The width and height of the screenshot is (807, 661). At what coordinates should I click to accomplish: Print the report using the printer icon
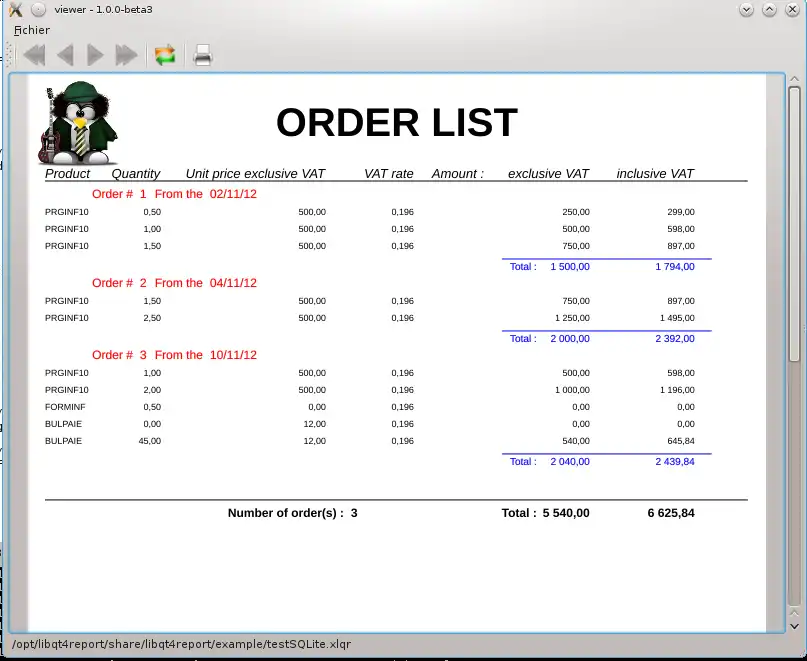click(203, 55)
